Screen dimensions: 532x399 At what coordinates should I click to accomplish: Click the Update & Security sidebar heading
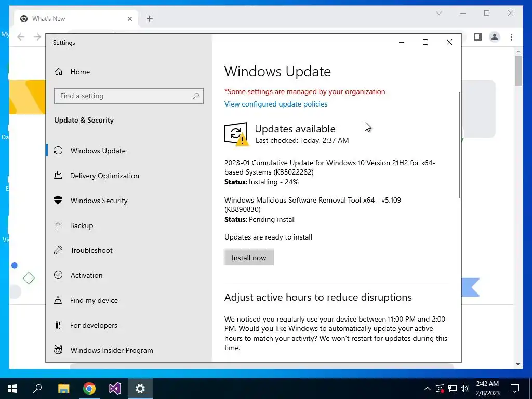pos(84,120)
